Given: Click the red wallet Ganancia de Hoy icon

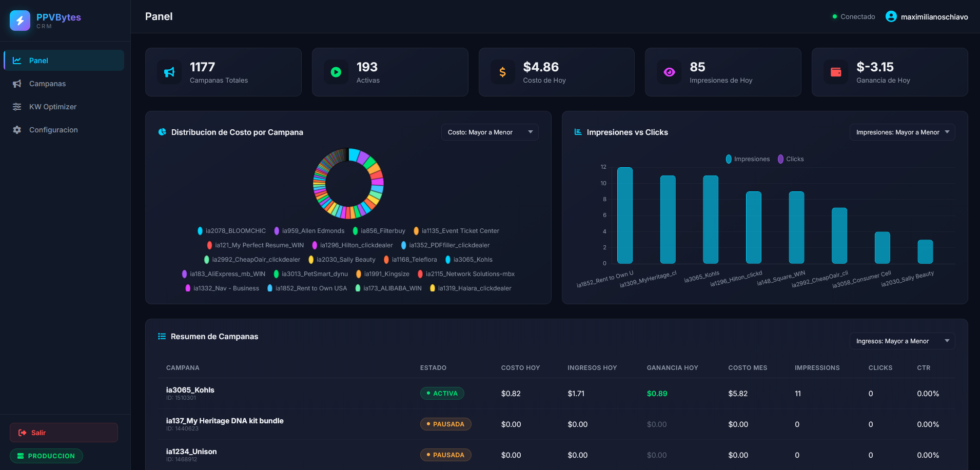Looking at the screenshot, I should (836, 72).
